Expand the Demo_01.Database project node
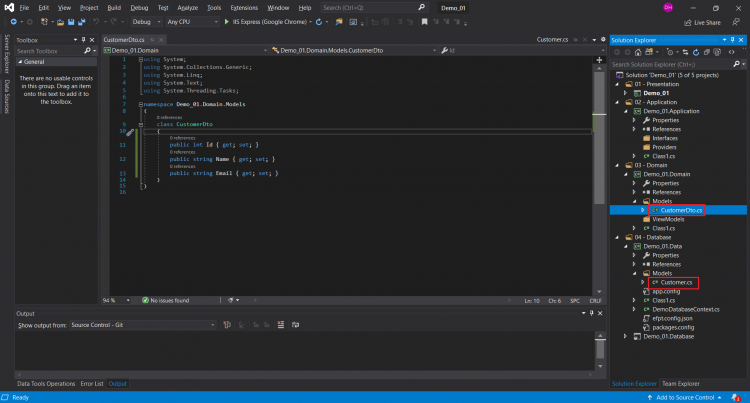The width and height of the screenshot is (750, 403). click(x=627, y=336)
